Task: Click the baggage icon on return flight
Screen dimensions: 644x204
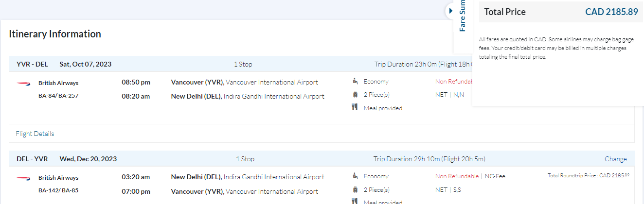Action: [355, 189]
